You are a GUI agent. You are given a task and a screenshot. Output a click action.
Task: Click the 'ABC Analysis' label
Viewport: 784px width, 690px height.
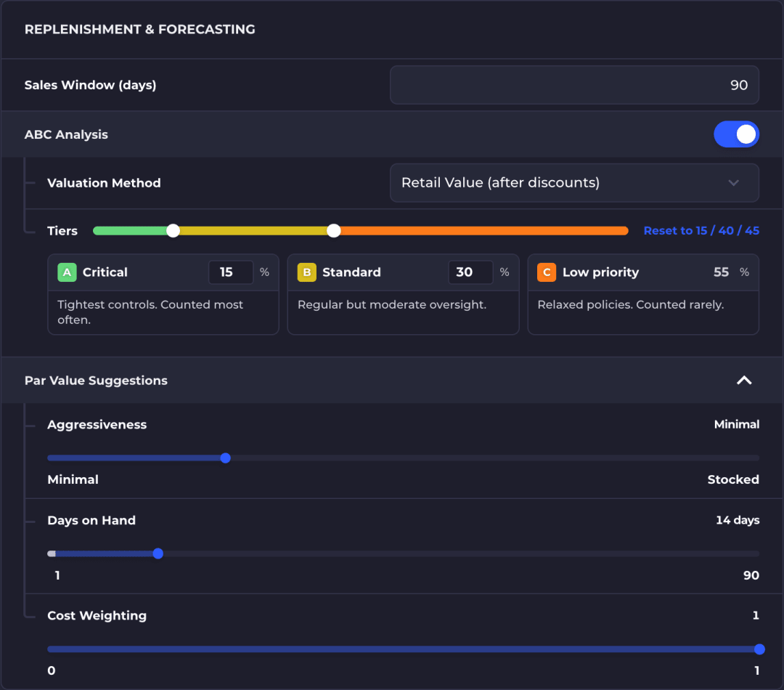[66, 134]
